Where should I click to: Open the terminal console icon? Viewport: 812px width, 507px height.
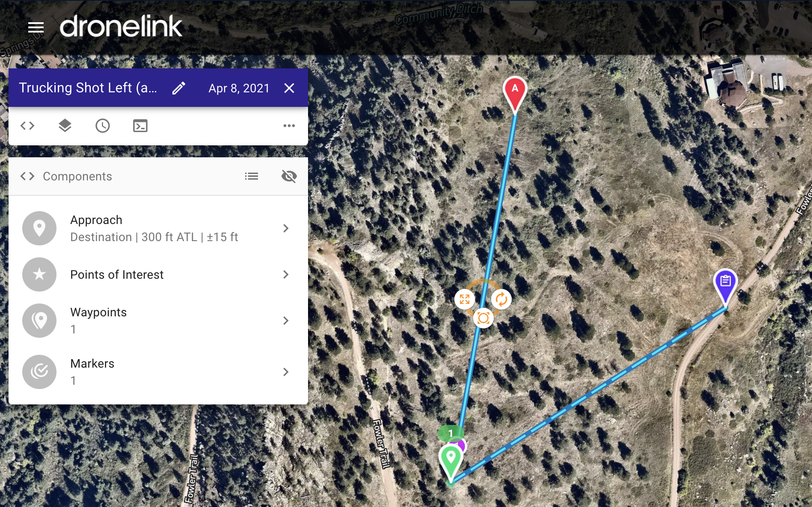[x=140, y=126]
